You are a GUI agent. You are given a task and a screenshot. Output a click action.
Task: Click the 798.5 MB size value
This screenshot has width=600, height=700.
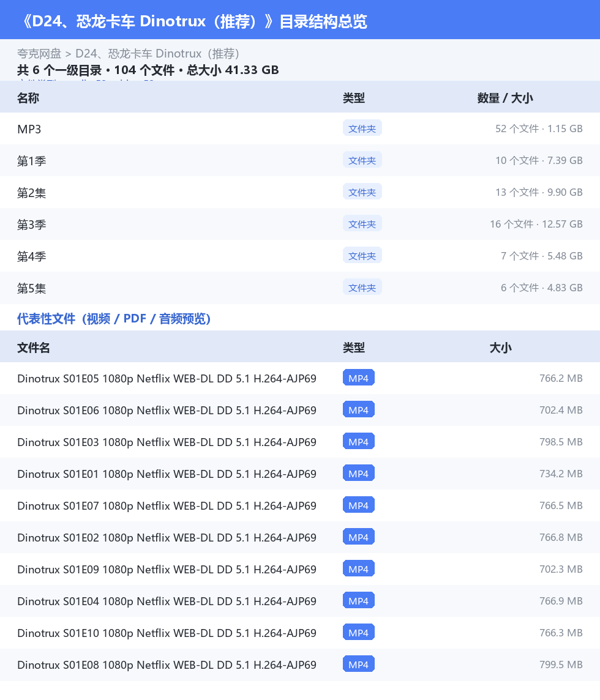coord(561,442)
